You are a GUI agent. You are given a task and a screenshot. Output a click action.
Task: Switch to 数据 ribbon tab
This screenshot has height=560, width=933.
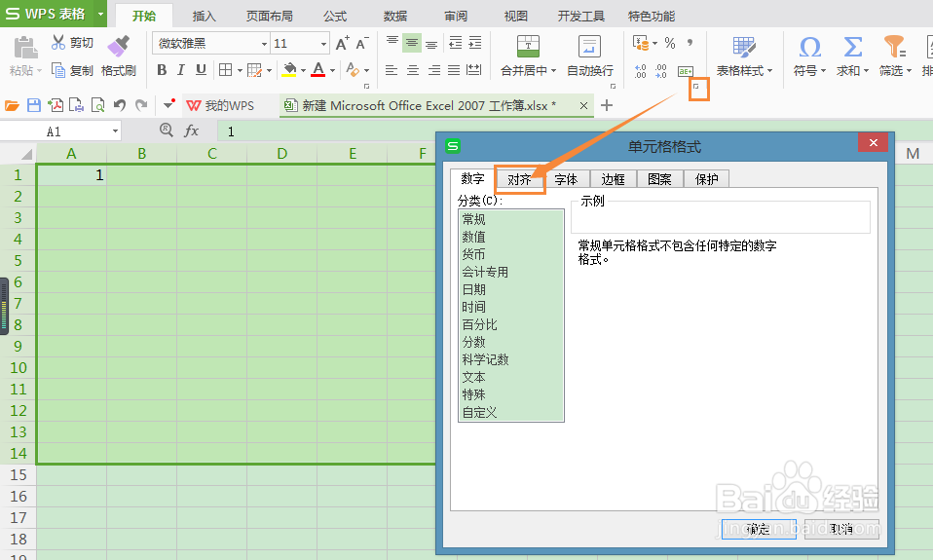395,16
